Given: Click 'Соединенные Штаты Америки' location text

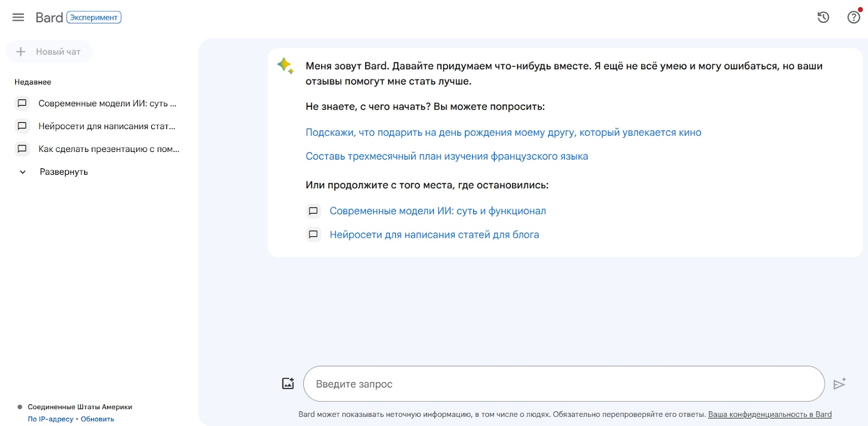Looking at the screenshot, I should click(80, 407).
